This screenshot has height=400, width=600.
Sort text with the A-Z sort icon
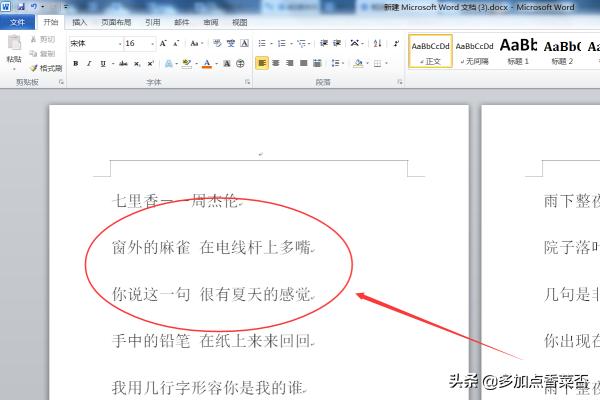pos(377,43)
